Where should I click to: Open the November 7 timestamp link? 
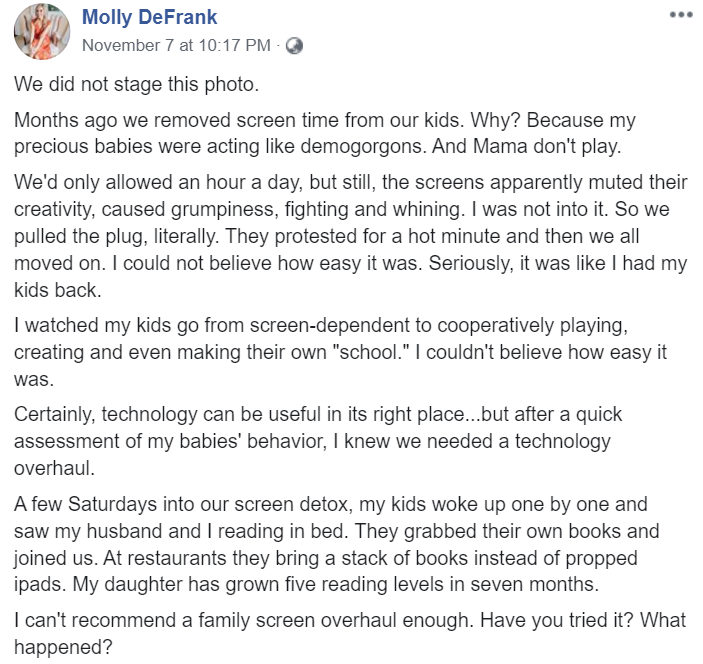coord(175,45)
